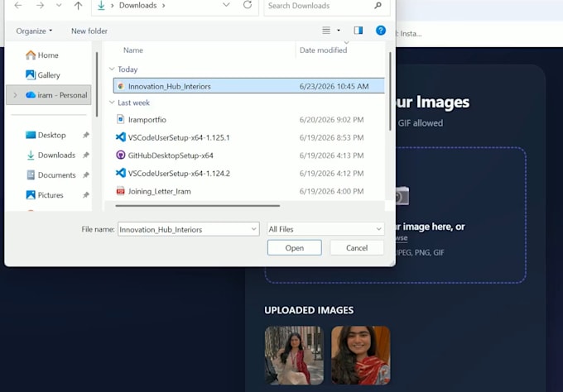Screen dimensions: 563x392
Task: Open the Desktop quick access folder
Action: pyautogui.click(x=46, y=135)
